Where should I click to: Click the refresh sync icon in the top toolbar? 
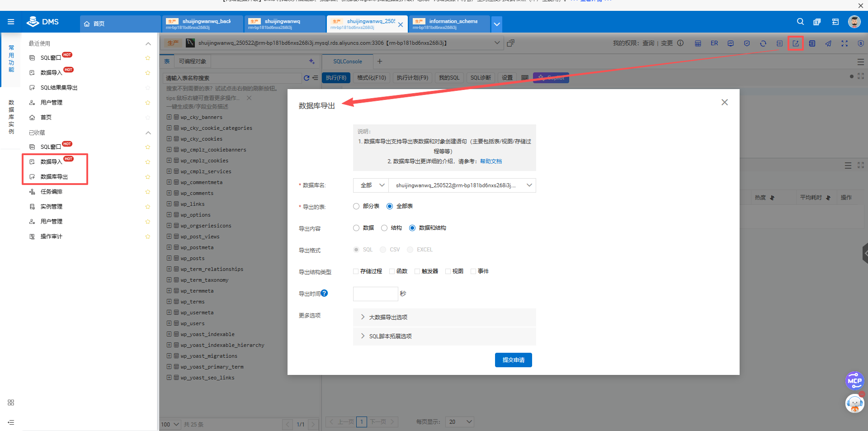[763, 43]
